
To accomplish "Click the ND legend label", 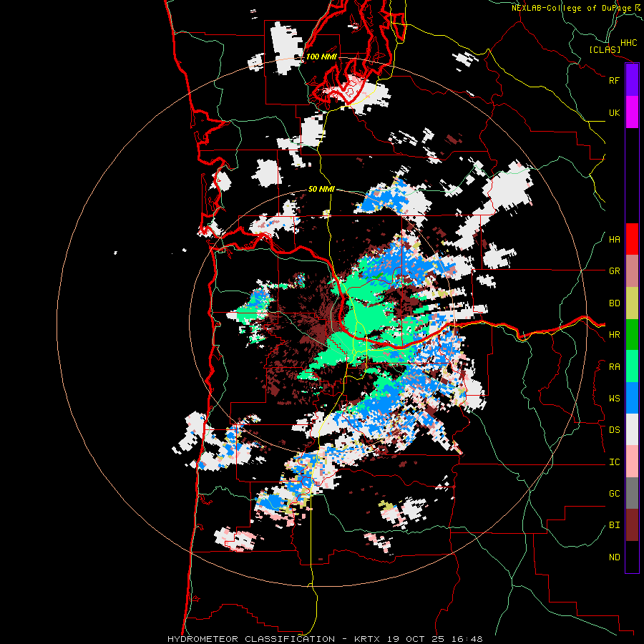I will [614, 557].
